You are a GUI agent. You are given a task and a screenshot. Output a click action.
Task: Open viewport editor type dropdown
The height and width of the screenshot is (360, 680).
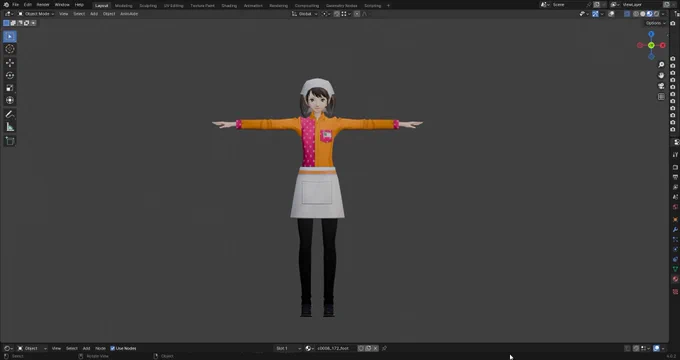point(8,14)
